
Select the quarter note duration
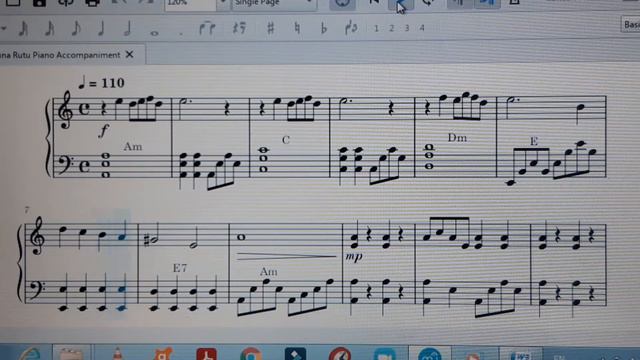(x=102, y=29)
